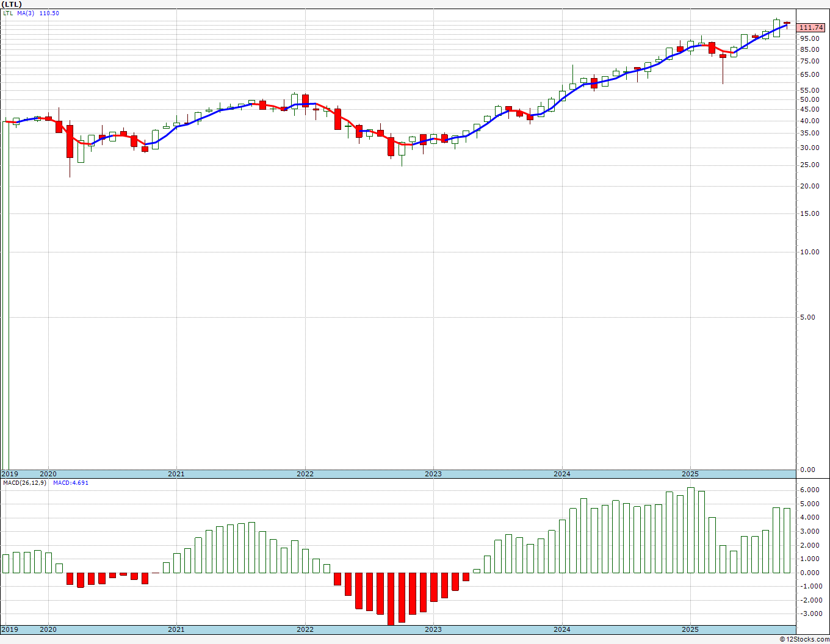This screenshot has width=830, height=644.
Task: Click the MACD(26,12,9) indicator label
Action: pyautogui.click(x=26, y=483)
